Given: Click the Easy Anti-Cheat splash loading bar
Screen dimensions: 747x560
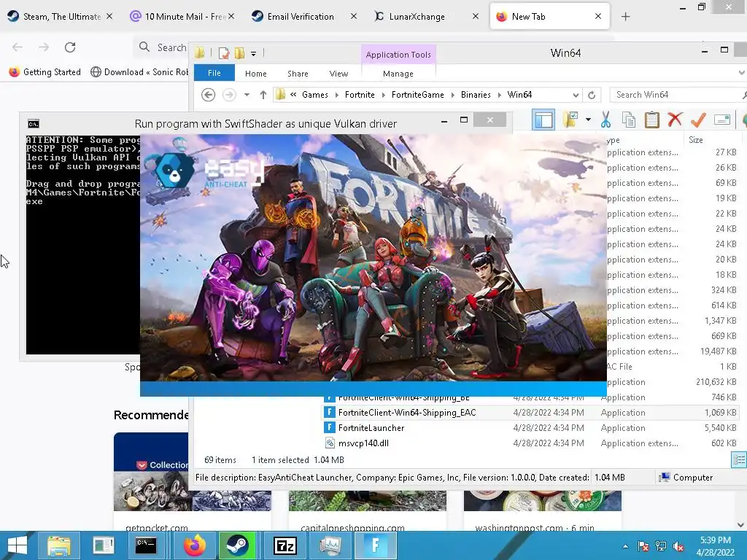Looking at the screenshot, I should click(x=373, y=389).
